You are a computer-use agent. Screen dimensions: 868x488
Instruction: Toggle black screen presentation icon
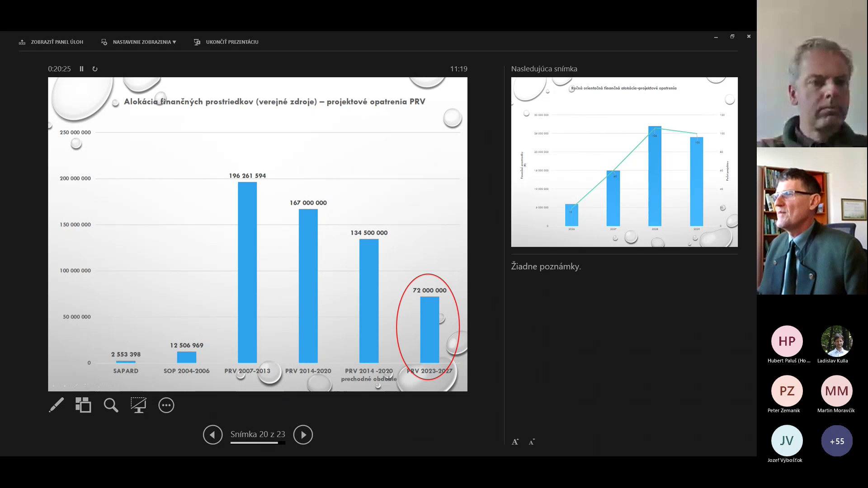pyautogui.click(x=138, y=405)
